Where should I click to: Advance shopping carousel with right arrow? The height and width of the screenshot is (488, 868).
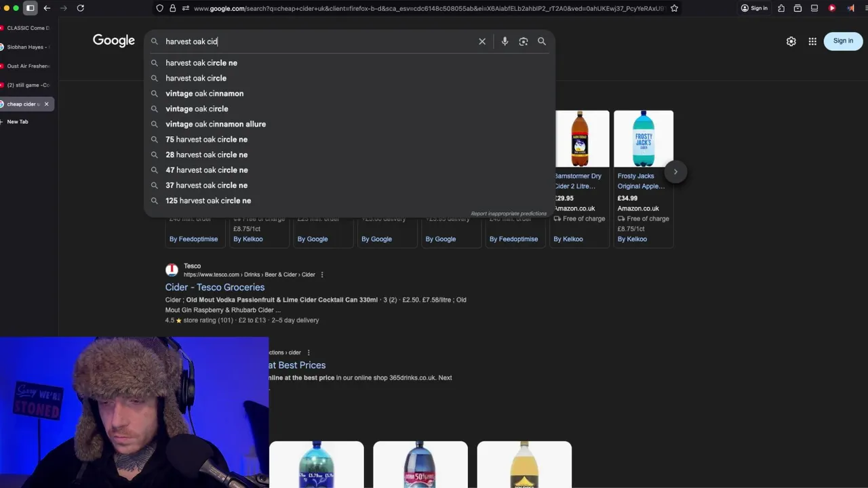click(675, 171)
